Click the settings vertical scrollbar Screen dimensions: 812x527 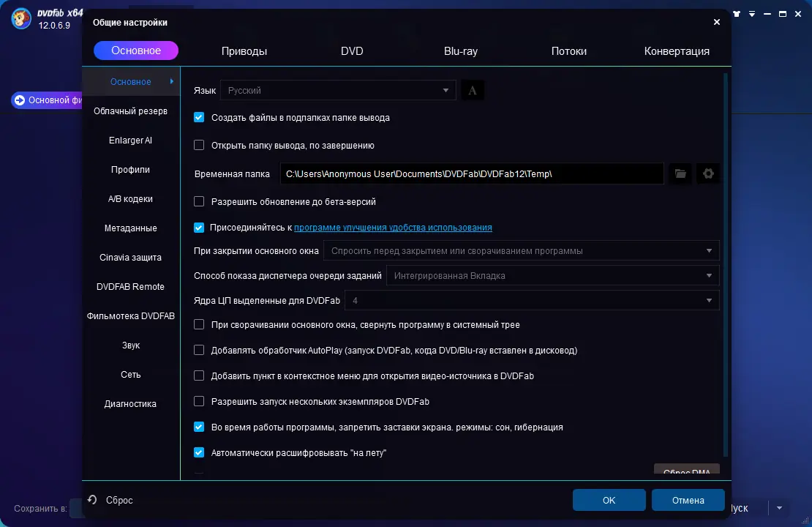coord(726,264)
